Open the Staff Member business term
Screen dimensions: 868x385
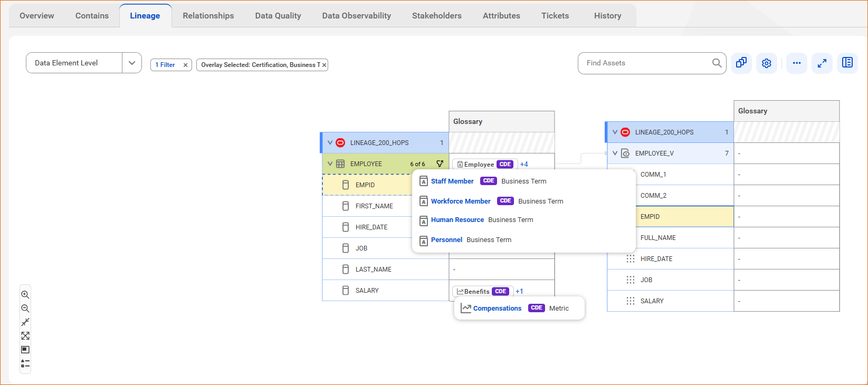452,181
